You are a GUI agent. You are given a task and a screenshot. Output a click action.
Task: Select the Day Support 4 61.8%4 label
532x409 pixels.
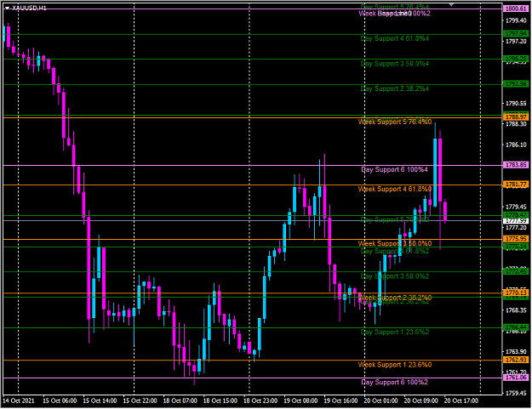pos(395,38)
